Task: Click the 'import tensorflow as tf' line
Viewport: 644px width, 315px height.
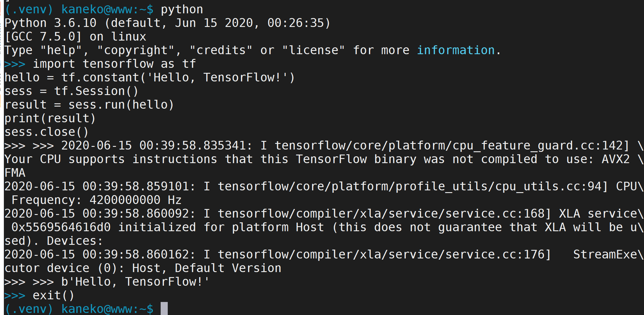Action: click(114, 64)
